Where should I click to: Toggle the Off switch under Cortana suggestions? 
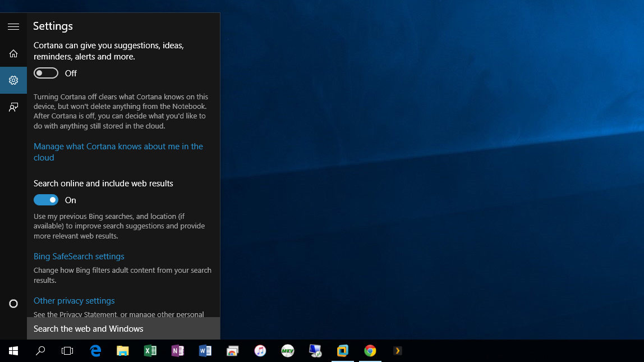(x=45, y=73)
